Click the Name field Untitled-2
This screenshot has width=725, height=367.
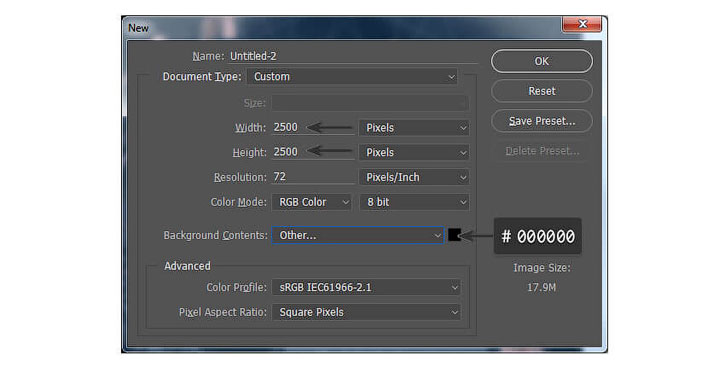pyautogui.click(x=353, y=56)
